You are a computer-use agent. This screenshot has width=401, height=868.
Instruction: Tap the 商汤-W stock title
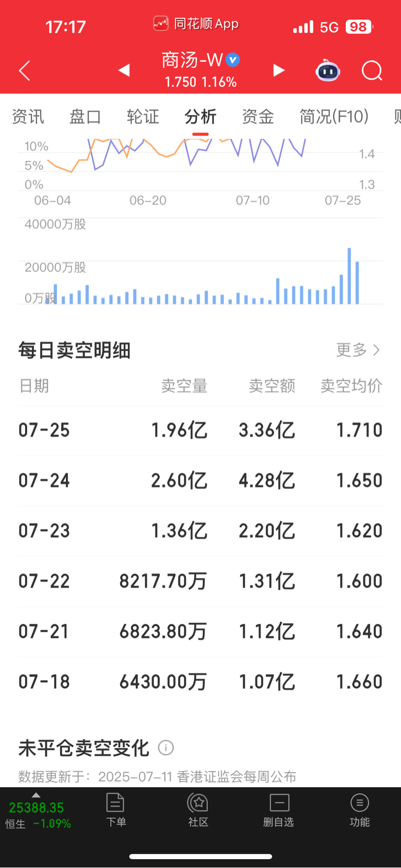[192, 60]
